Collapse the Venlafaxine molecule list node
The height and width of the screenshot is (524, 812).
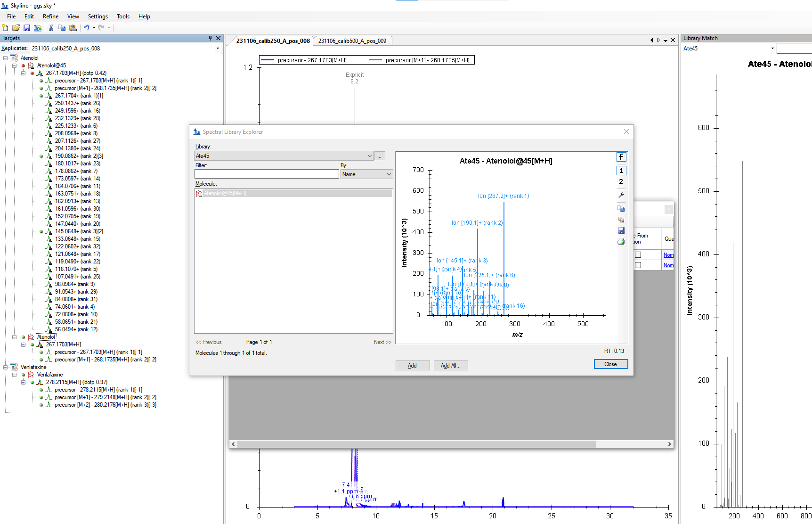pyautogui.click(x=6, y=367)
